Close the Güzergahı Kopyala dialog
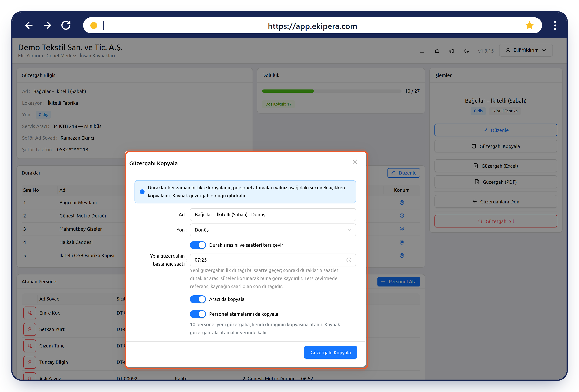The height and width of the screenshot is (392, 579). click(x=355, y=162)
